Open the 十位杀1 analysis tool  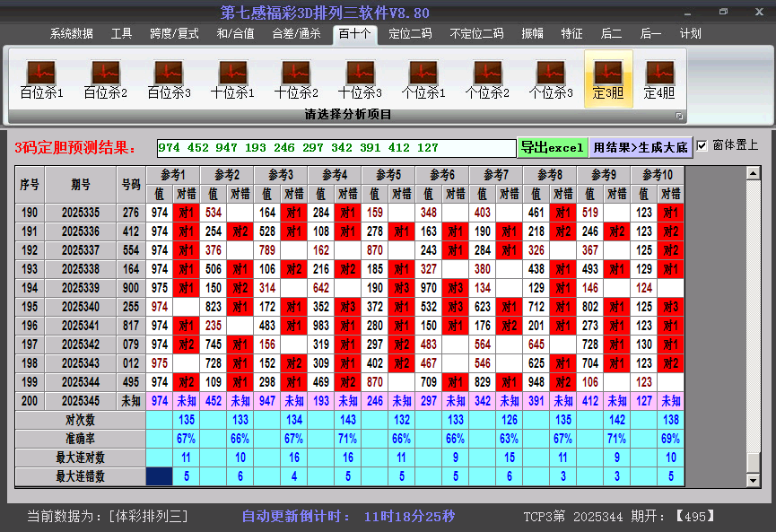click(232, 79)
